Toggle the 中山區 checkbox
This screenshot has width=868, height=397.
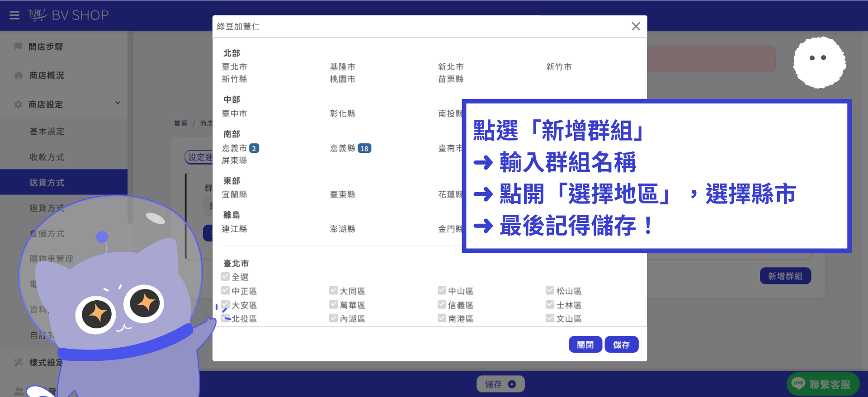442,290
